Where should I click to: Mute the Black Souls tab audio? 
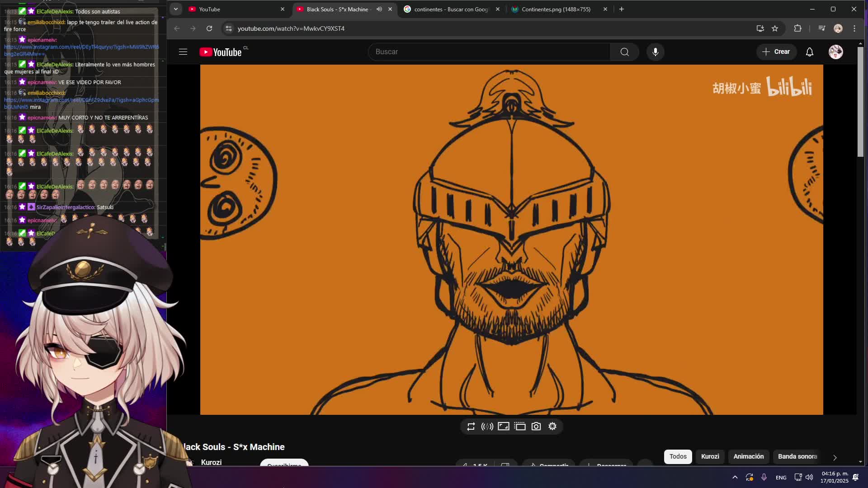click(379, 9)
